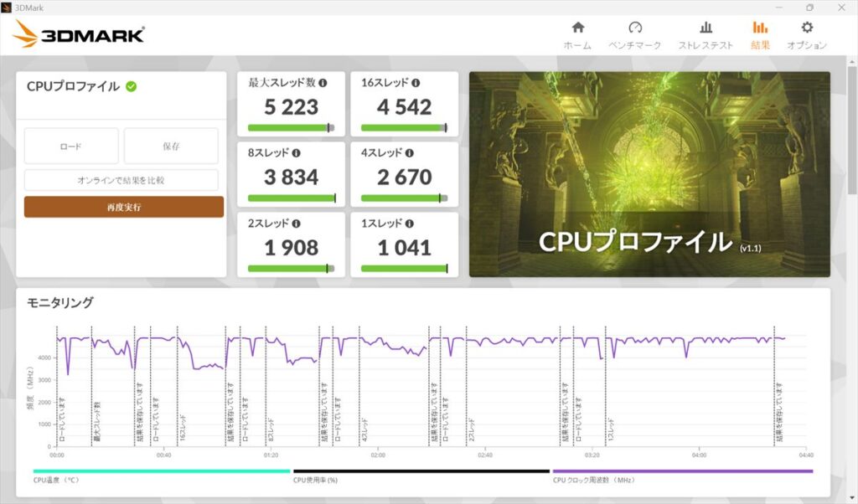Click the 02:00 time axis label
Viewport: 858px width, 504px height.
378,455
